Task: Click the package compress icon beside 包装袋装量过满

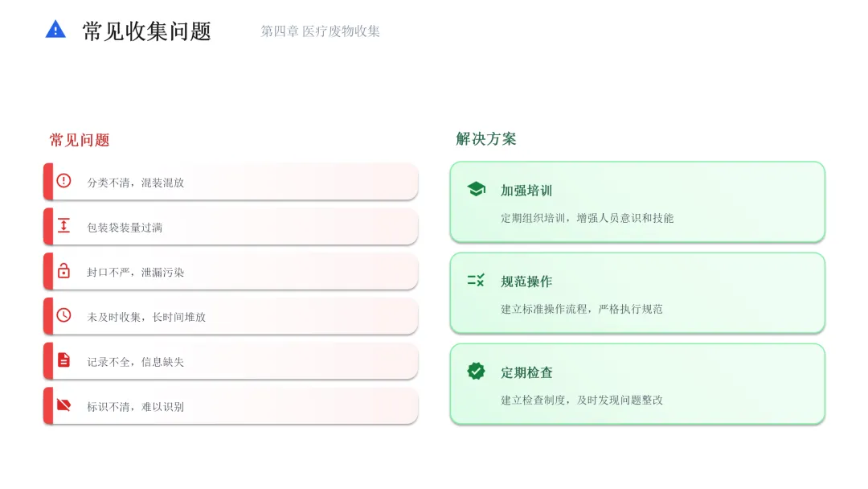Action: tap(63, 226)
